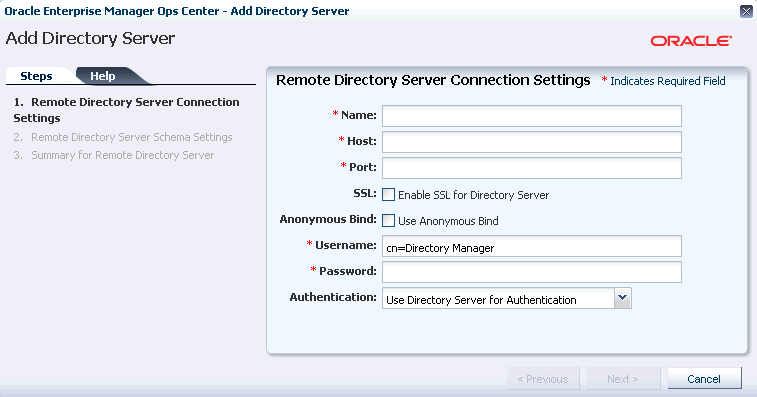Click the Indicates Required Field text
The image size is (757, 397).
point(668,81)
